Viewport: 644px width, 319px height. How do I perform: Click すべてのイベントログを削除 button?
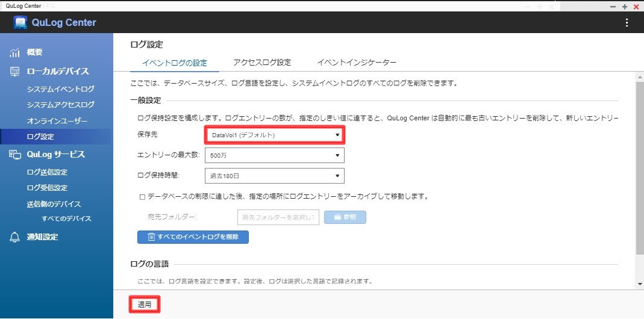pos(193,237)
